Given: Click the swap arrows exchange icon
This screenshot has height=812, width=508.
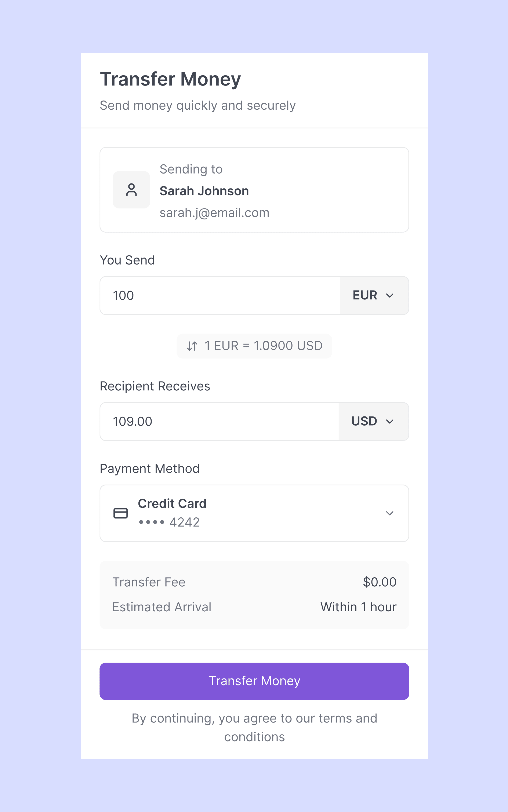Looking at the screenshot, I should click(x=192, y=346).
